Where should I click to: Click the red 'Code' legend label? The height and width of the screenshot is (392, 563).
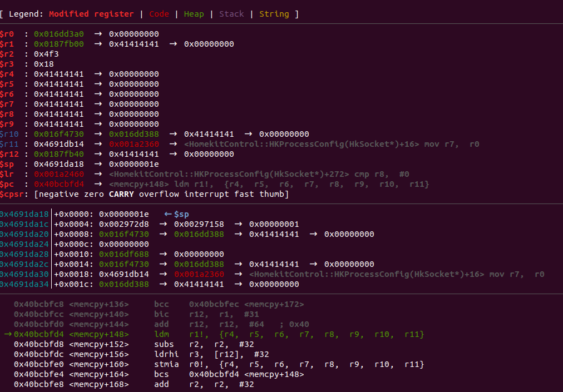(x=159, y=14)
